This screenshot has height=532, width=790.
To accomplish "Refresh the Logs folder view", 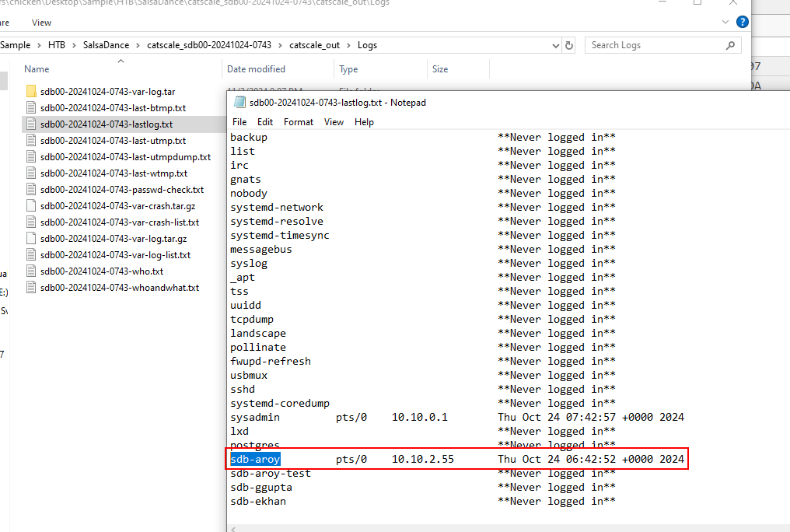I will 569,45.
